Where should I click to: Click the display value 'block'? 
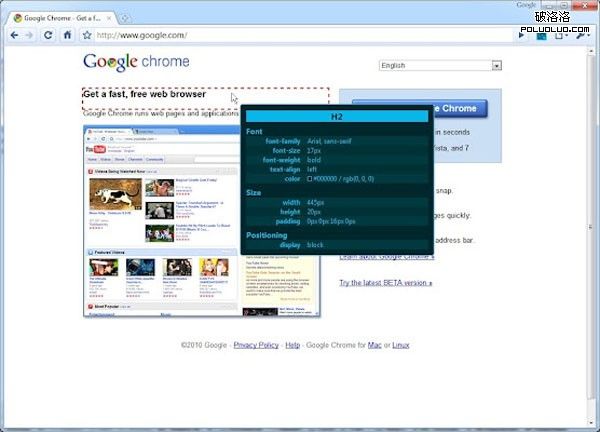315,245
